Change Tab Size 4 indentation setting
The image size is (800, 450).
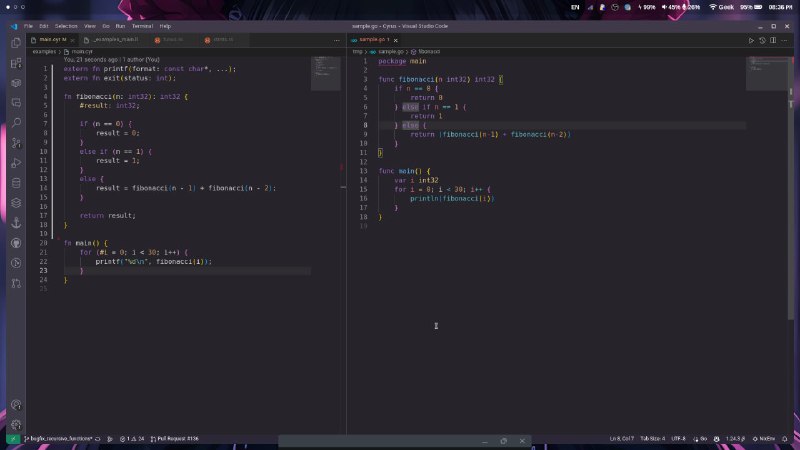652,439
